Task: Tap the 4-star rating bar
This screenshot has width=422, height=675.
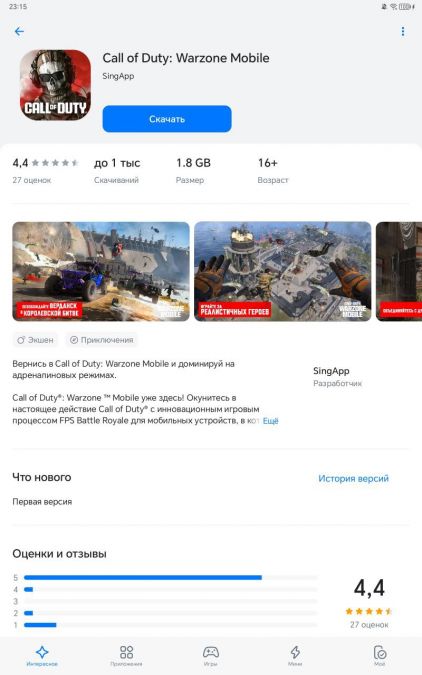Action: 171,589
